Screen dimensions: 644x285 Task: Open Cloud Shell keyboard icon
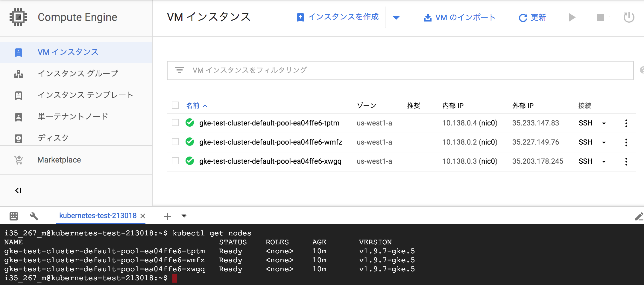click(14, 216)
